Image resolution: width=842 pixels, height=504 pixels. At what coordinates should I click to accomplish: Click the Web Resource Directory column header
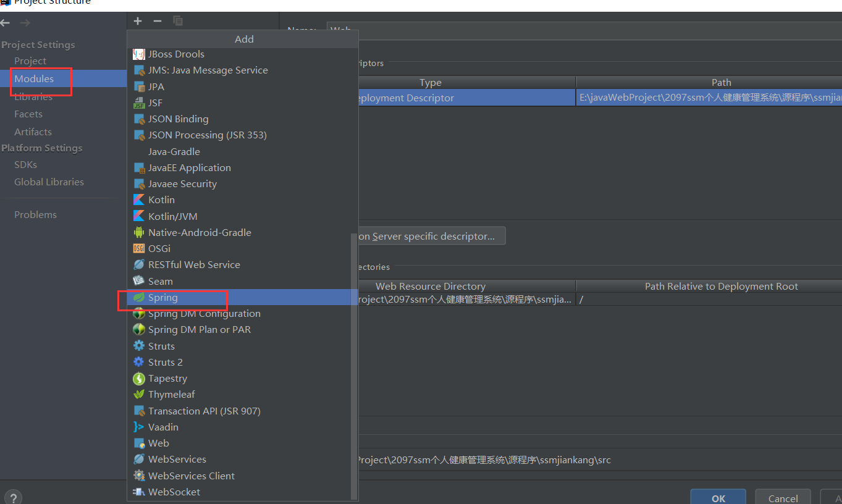pyautogui.click(x=466, y=287)
